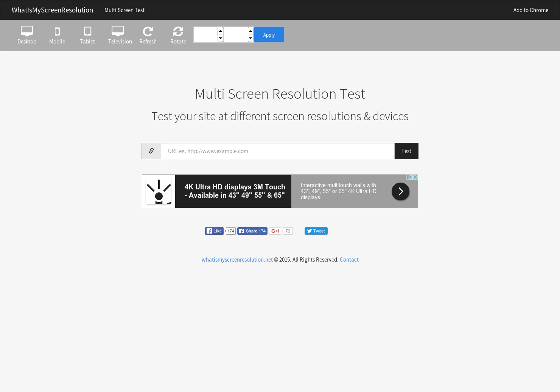The height and width of the screenshot is (392, 560).
Task: Click the Facebook Share button
Action: [252, 231]
